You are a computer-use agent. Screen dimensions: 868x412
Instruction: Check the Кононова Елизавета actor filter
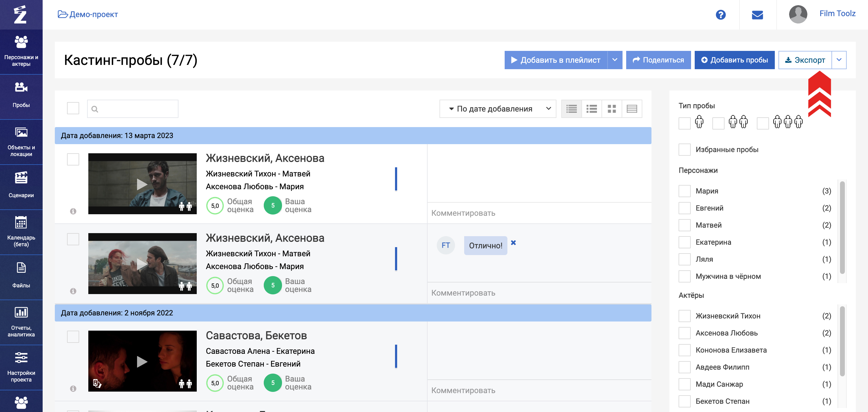click(684, 350)
